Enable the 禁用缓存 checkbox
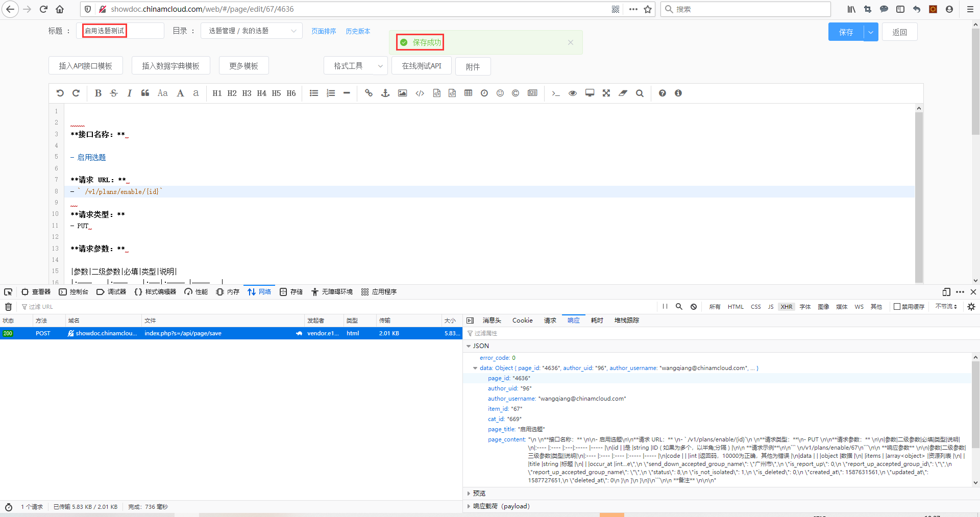This screenshot has width=980, height=517. pos(897,307)
